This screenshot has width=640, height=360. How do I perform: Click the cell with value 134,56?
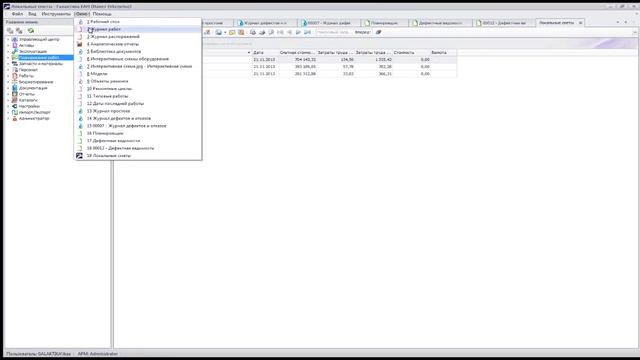pyautogui.click(x=336, y=60)
